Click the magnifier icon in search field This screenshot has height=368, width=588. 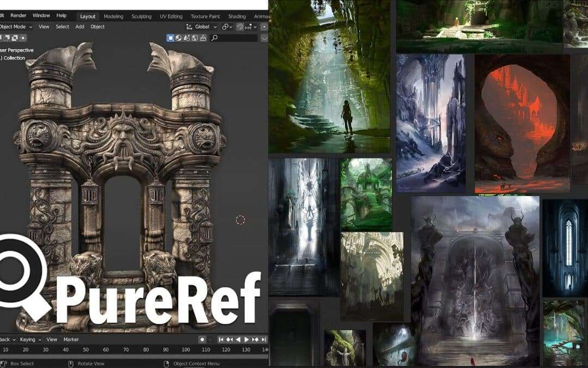coord(215,38)
